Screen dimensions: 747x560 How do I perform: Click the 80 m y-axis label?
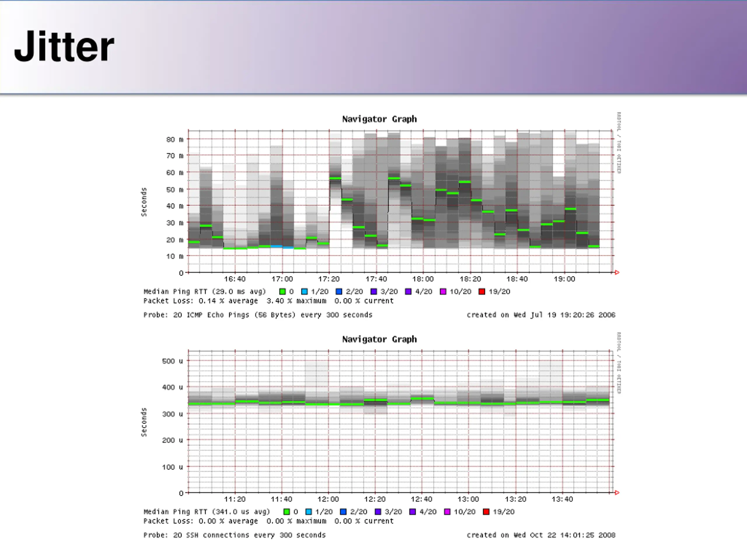[x=175, y=139]
